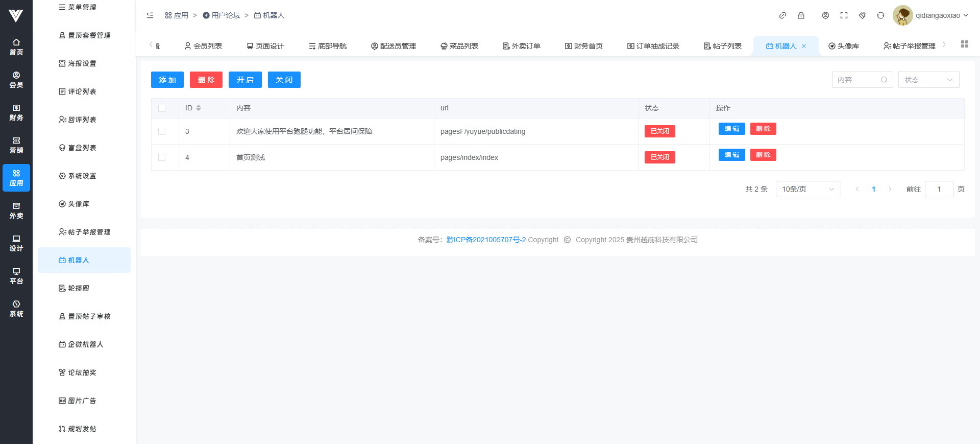The image size is (980, 444).
Task: Select all rows with header checkbox
Action: click(162, 108)
